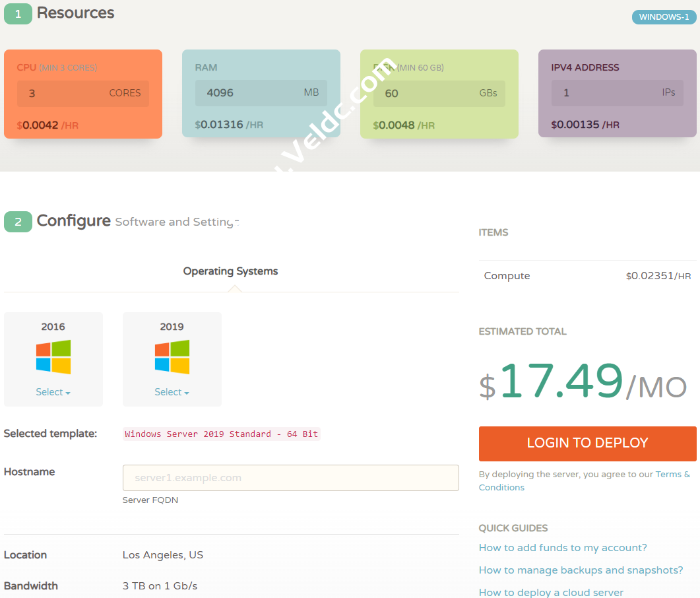Open the Terms & Conditions link

[x=672, y=475]
